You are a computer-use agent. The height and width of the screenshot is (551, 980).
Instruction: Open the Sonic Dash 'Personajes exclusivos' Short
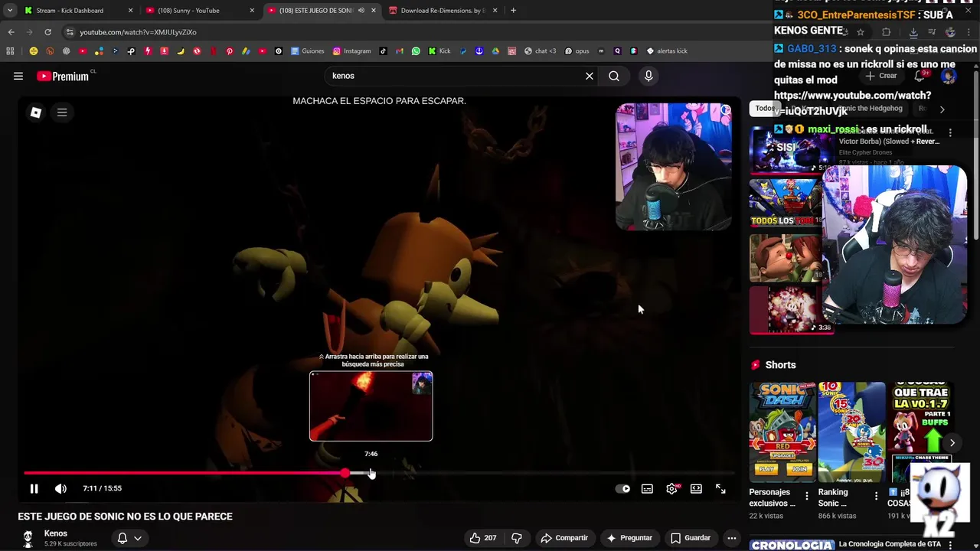(782, 432)
